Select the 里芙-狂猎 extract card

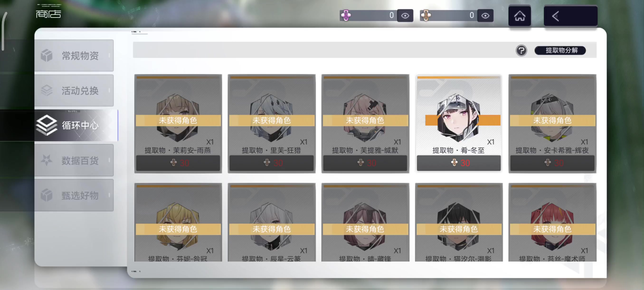click(x=271, y=124)
